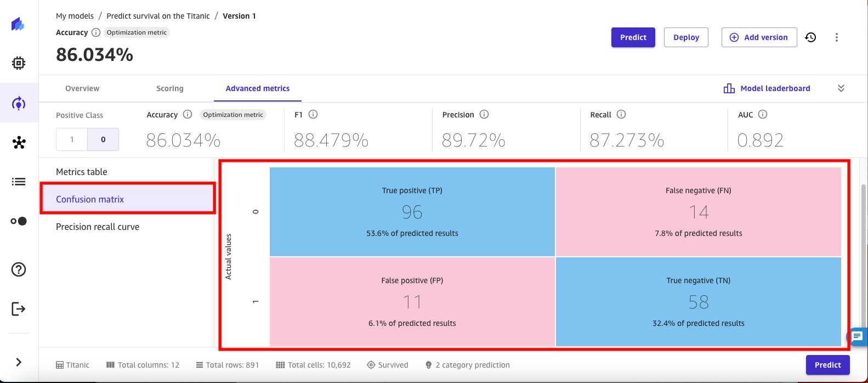
Task: Click the info icon next to F1
Action: (313, 115)
